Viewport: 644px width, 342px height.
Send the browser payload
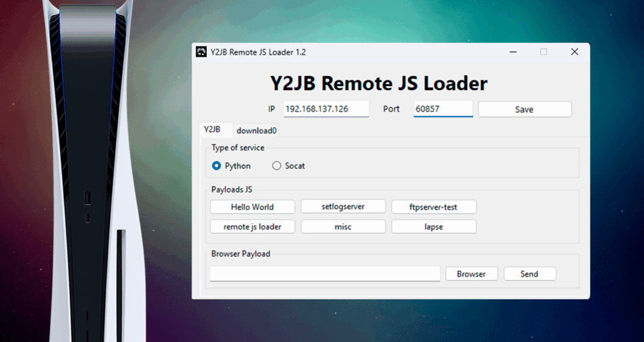coord(529,274)
